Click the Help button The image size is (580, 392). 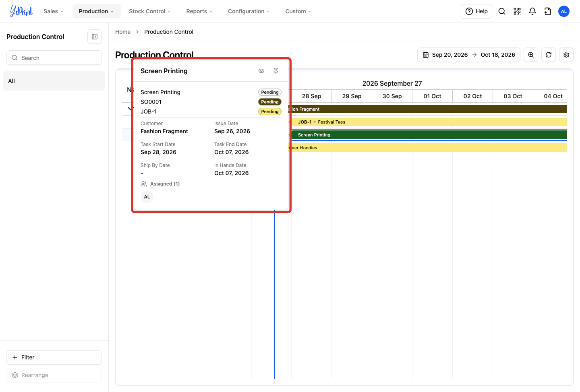[476, 11]
